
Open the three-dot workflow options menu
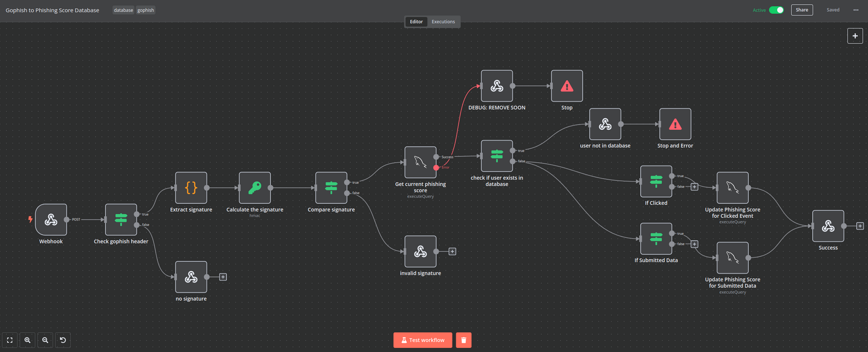856,10
